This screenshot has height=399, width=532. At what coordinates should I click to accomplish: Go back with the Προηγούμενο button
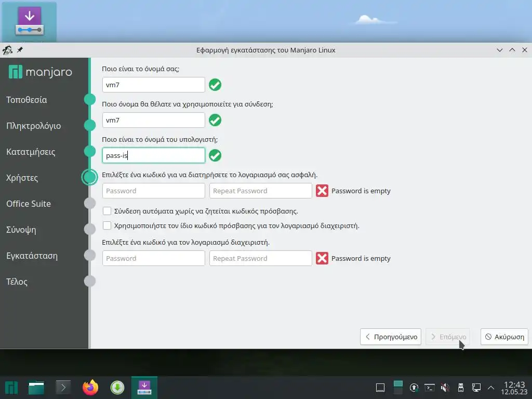point(391,337)
